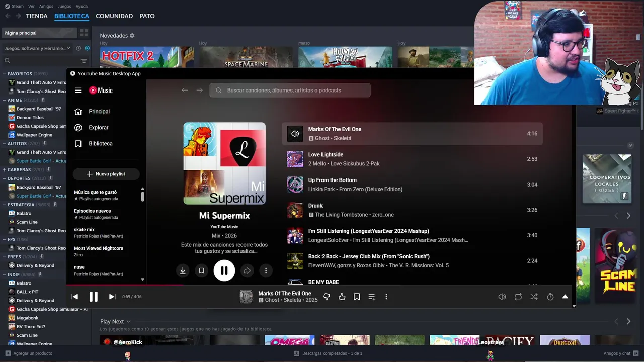The width and height of the screenshot is (644, 362).
Task: Go back with the YouTube Music back arrow
Action: pos(185,90)
